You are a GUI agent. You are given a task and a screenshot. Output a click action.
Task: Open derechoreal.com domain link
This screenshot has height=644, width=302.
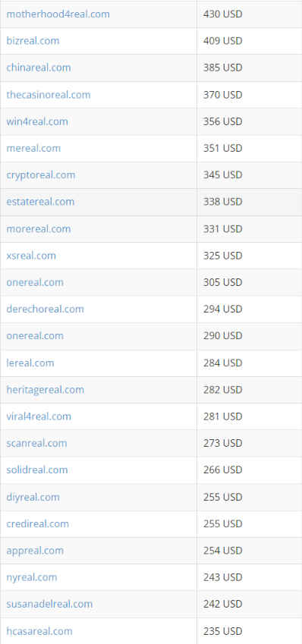tap(46, 309)
